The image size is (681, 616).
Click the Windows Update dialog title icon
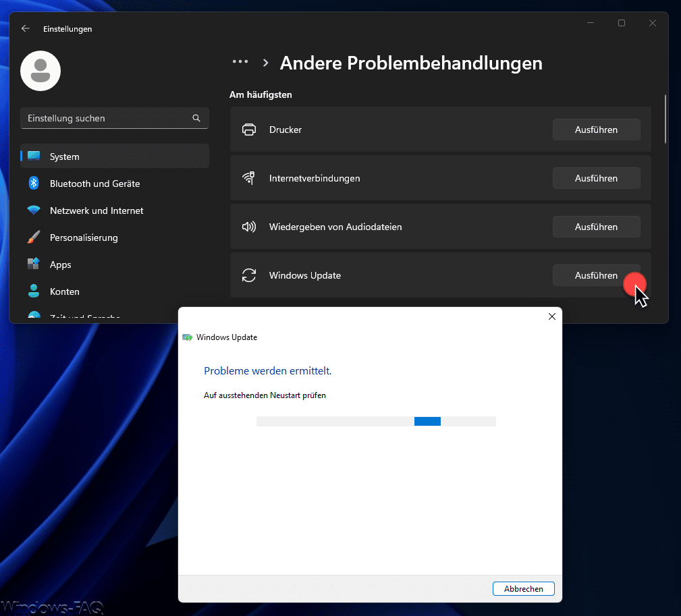(x=187, y=337)
